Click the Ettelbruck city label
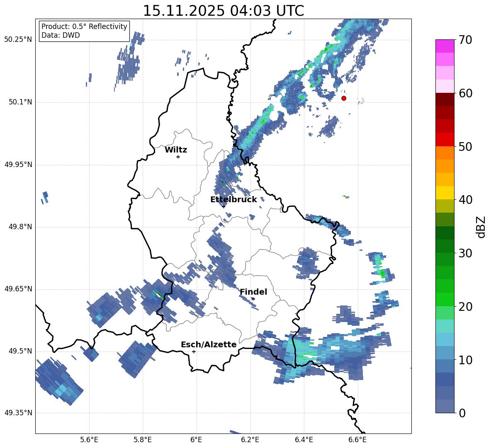 pos(233,200)
